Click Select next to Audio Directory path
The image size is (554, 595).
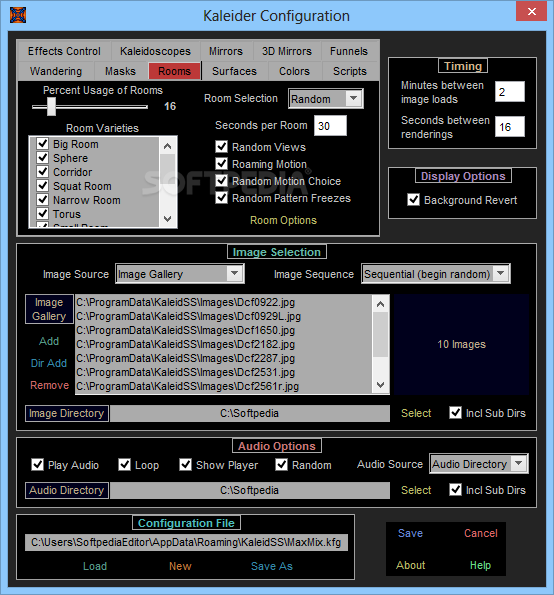pyautogui.click(x=416, y=490)
